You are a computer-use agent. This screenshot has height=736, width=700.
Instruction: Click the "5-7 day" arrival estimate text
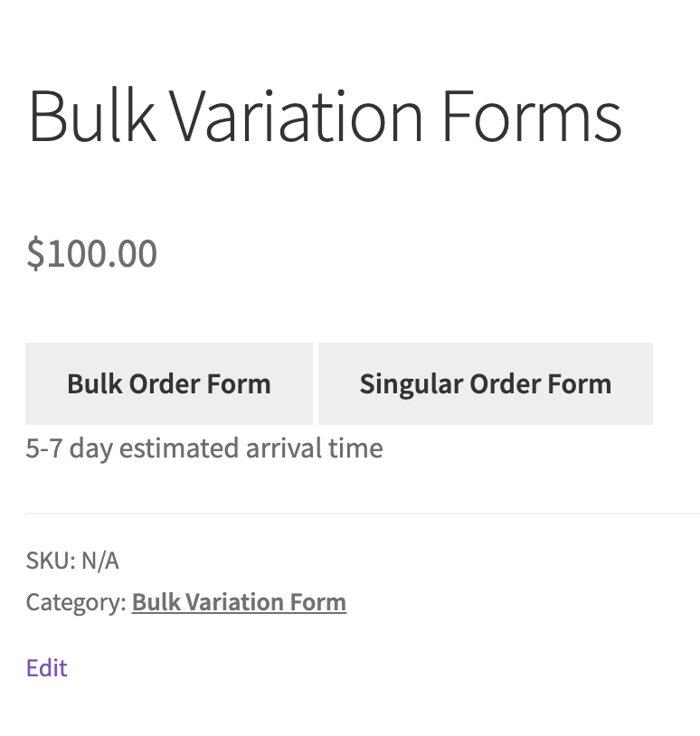coord(69,448)
